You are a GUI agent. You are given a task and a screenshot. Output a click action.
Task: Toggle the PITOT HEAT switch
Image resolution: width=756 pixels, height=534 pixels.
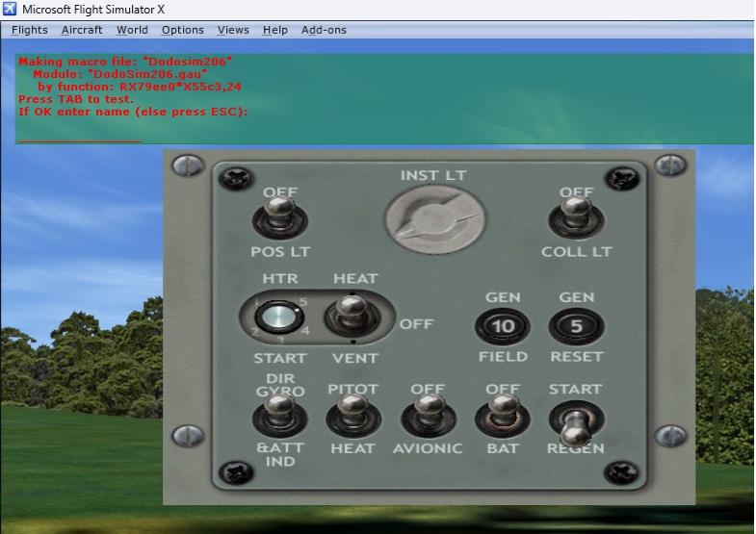(x=353, y=415)
